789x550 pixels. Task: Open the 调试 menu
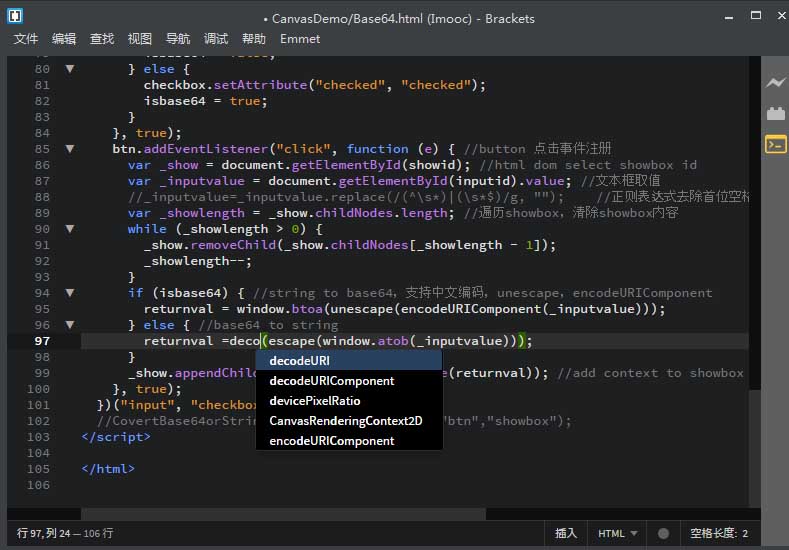tap(216, 39)
